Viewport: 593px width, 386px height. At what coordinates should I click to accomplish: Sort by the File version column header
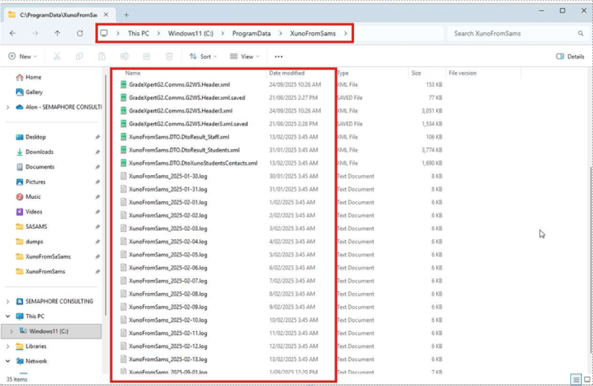pos(463,73)
